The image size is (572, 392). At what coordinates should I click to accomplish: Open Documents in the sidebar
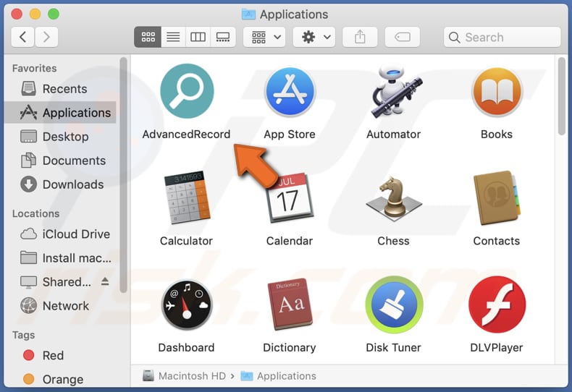60,161
